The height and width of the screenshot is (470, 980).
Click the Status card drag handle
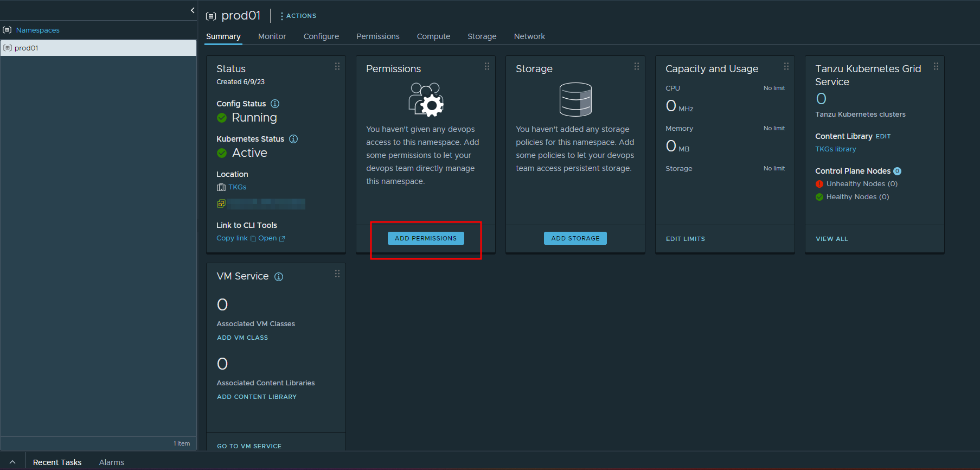point(337,66)
